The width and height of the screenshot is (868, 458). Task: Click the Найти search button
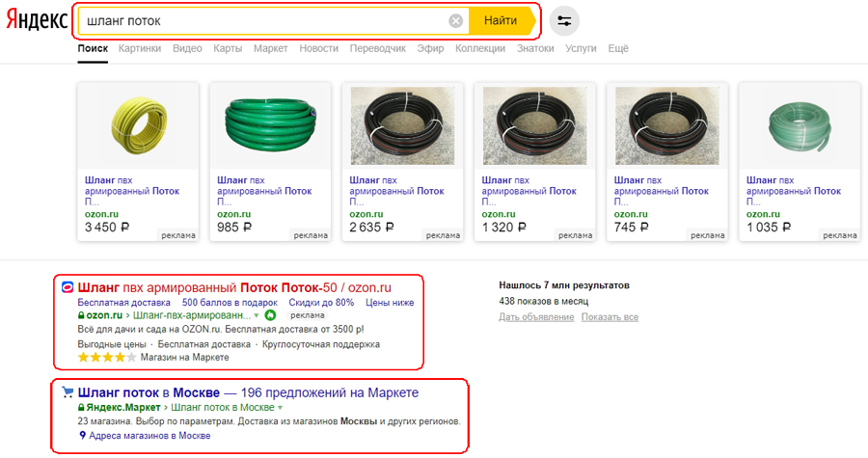coord(502,21)
